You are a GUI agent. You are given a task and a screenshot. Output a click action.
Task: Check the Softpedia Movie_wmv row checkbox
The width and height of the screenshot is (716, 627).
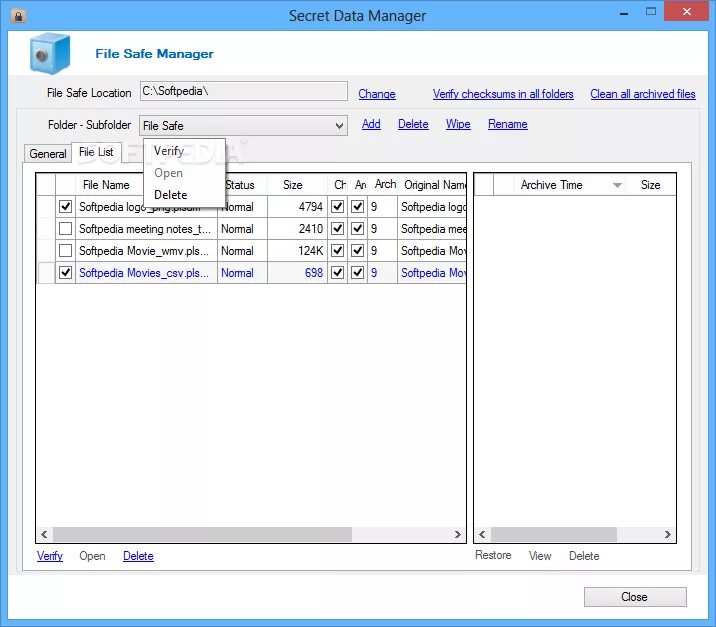[x=65, y=250]
